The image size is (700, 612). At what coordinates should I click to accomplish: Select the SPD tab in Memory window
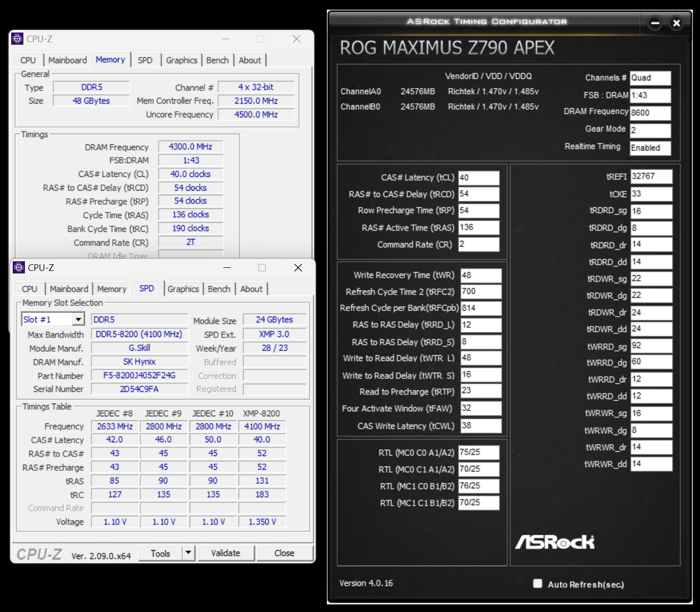click(145, 60)
